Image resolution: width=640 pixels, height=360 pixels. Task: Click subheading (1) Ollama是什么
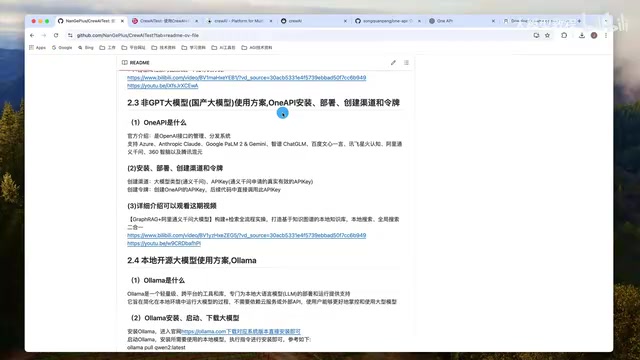(158, 280)
